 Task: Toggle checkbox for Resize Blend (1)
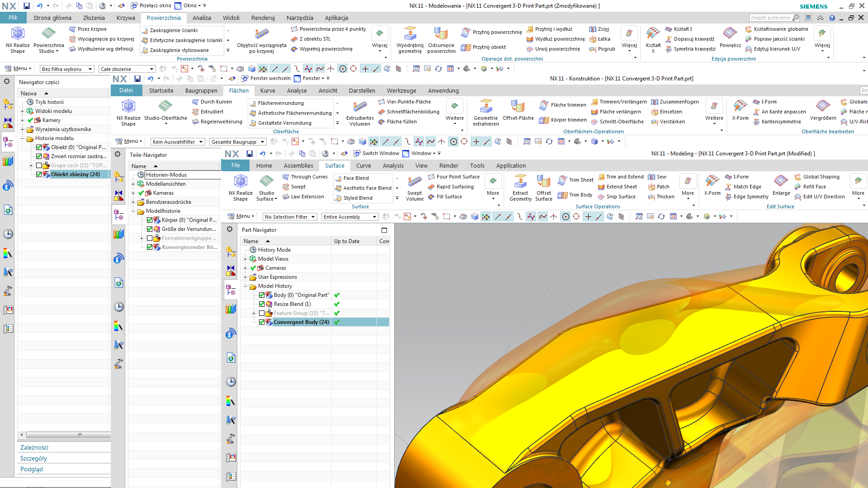[262, 304]
